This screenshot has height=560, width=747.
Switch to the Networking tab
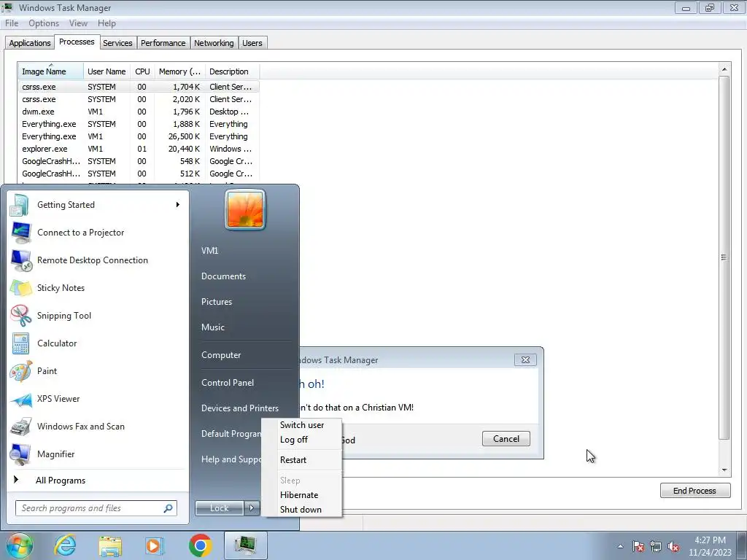tap(214, 43)
